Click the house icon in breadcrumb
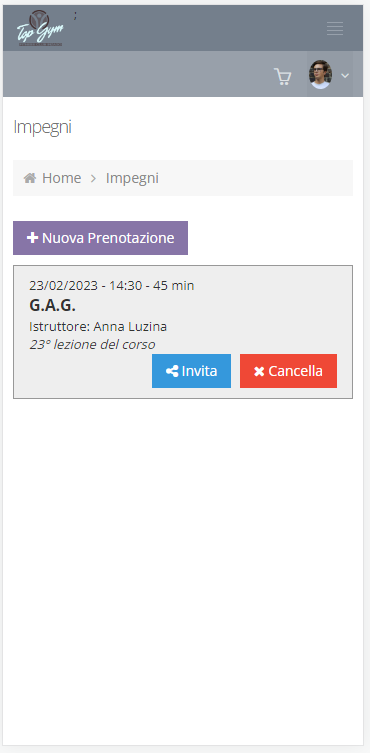370x753 pixels. pos(30,178)
